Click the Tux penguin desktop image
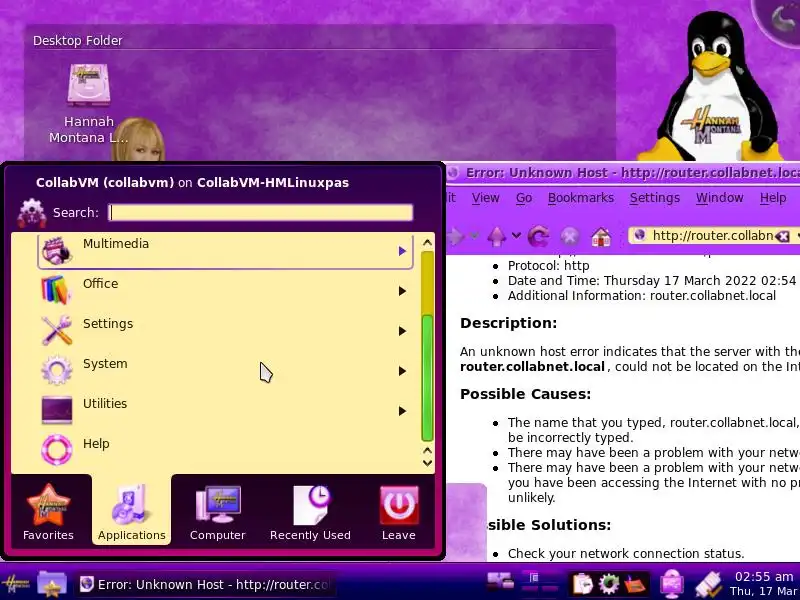Screen dimensions: 800x600 click(x=713, y=86)
